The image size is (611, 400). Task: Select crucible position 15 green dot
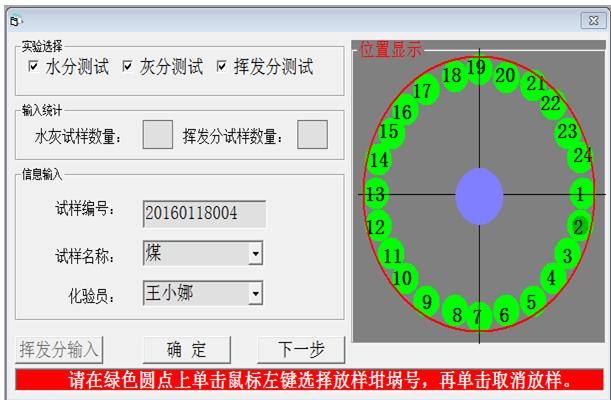[391, 132]
